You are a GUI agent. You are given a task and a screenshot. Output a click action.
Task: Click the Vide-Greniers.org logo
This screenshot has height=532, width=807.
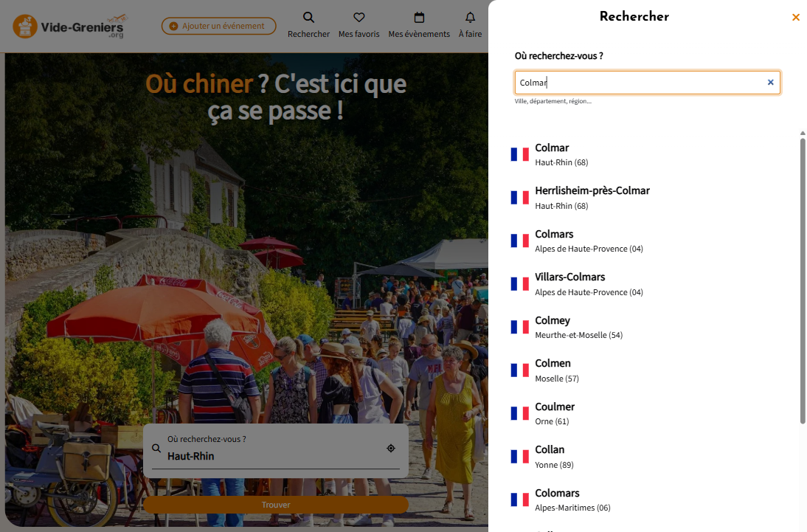(x=69, y=27)
